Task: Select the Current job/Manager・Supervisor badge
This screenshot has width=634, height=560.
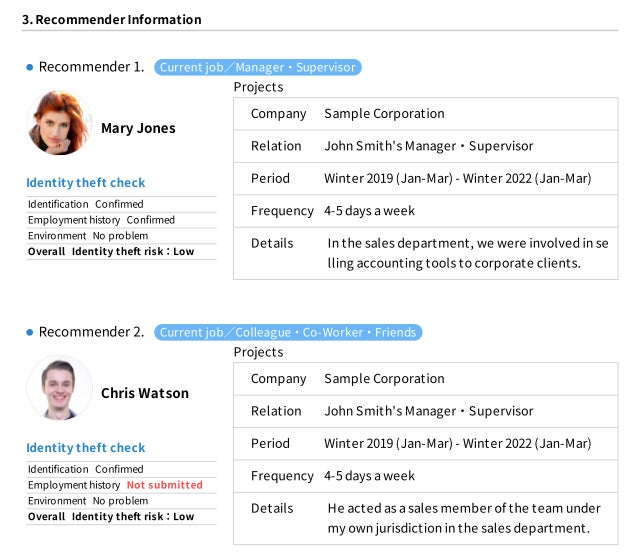Action: (x=257, y=67)
